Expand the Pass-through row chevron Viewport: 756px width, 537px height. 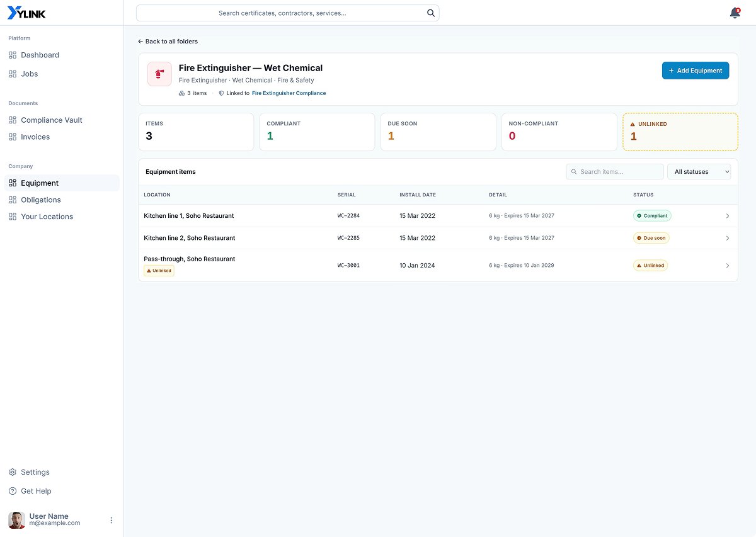(x=728, y=266)
